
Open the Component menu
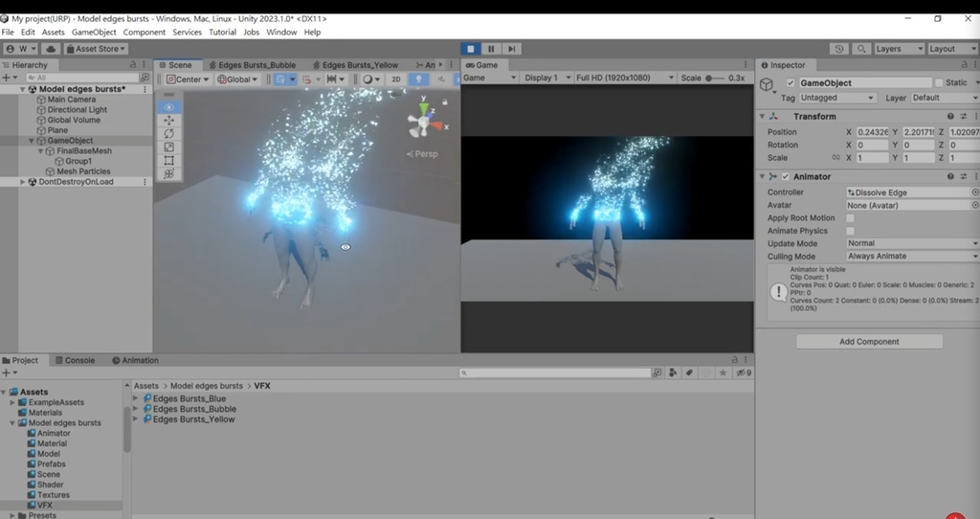point(145,32)
